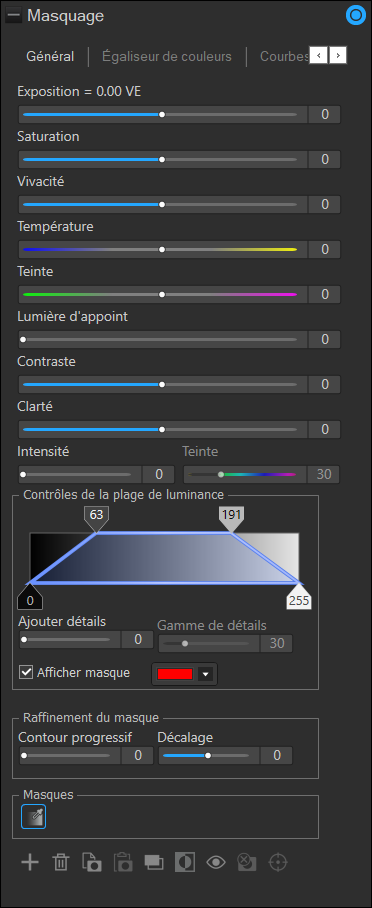Delete mask using trash icon
The image size is (372, 908).
tap(60, 862)
